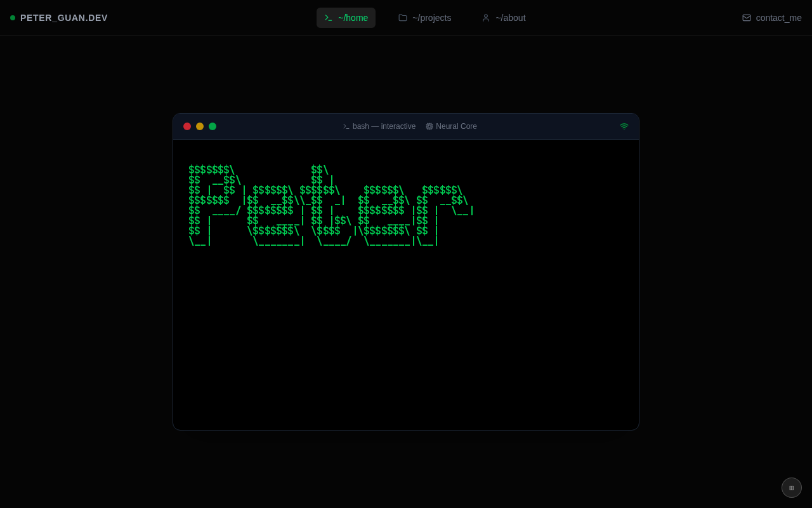The width and height of the screenshot is (812, 508).
Task: Click the bash — interactive title text
Action: click(384, 126)
